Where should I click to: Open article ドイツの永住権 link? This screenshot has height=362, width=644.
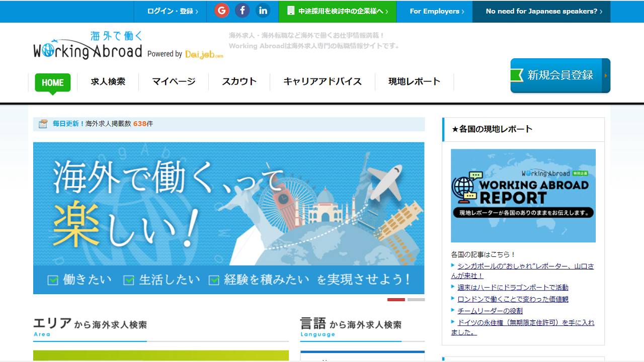click(x=523, y=327)
